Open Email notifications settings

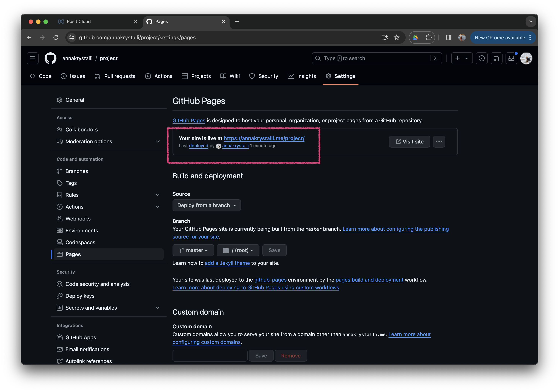108,349
